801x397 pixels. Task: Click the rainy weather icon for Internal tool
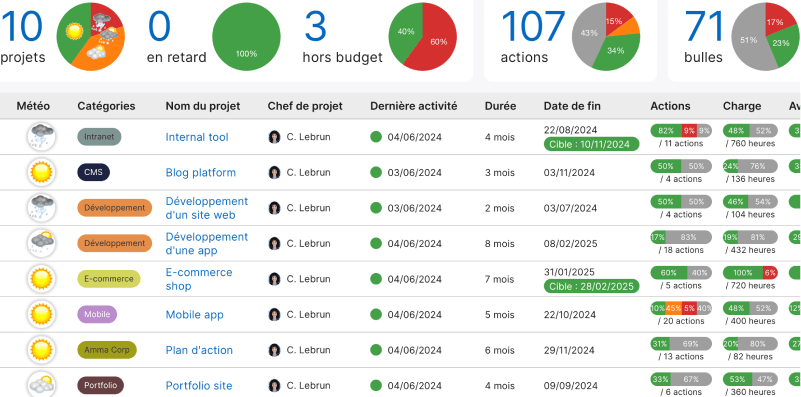[x=41, y=137]
